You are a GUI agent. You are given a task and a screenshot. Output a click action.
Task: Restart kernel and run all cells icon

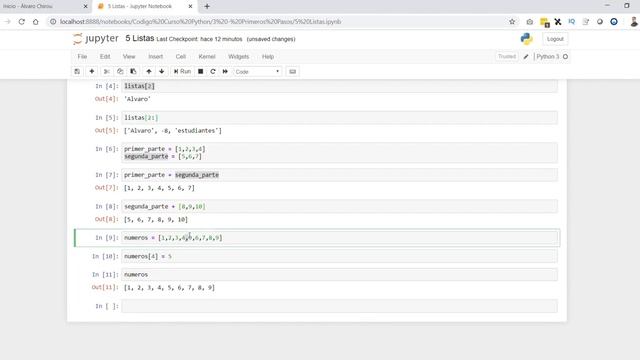pyautogui.click(x=225, y=71)
